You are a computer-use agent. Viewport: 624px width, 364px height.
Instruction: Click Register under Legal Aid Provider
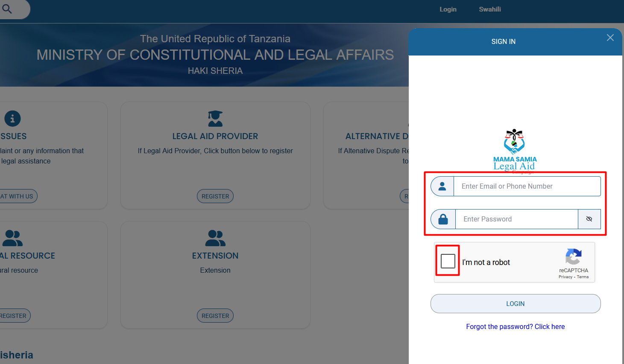215,196
